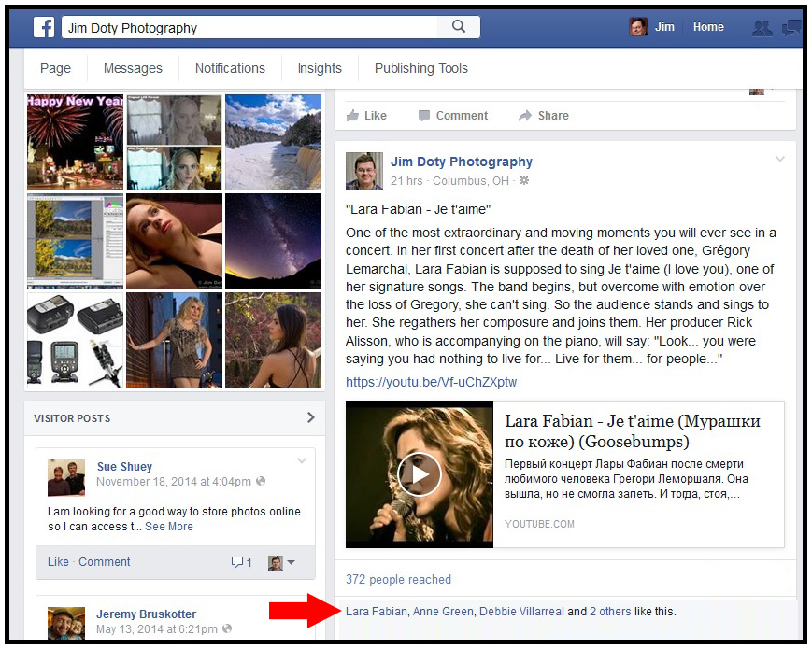Open photo editing software screenshot thumbnail

tap(75, 241)
